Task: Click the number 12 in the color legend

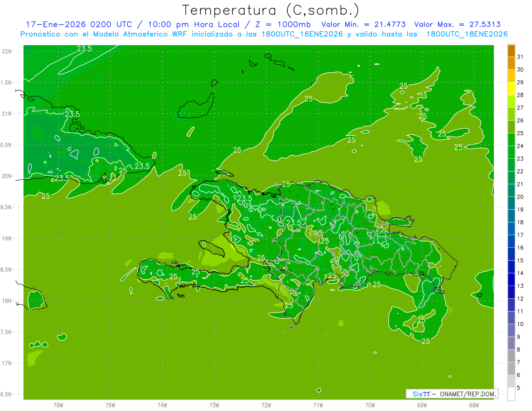Action: (x=520, y=299)
